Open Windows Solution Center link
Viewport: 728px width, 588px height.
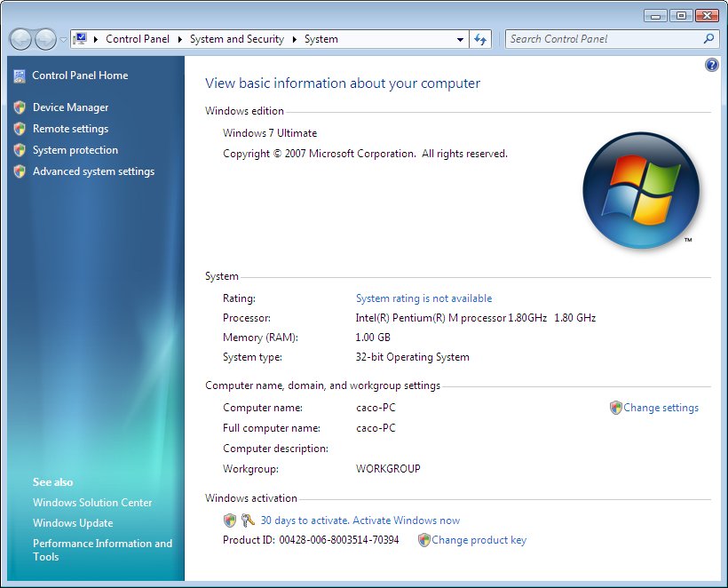92,503
